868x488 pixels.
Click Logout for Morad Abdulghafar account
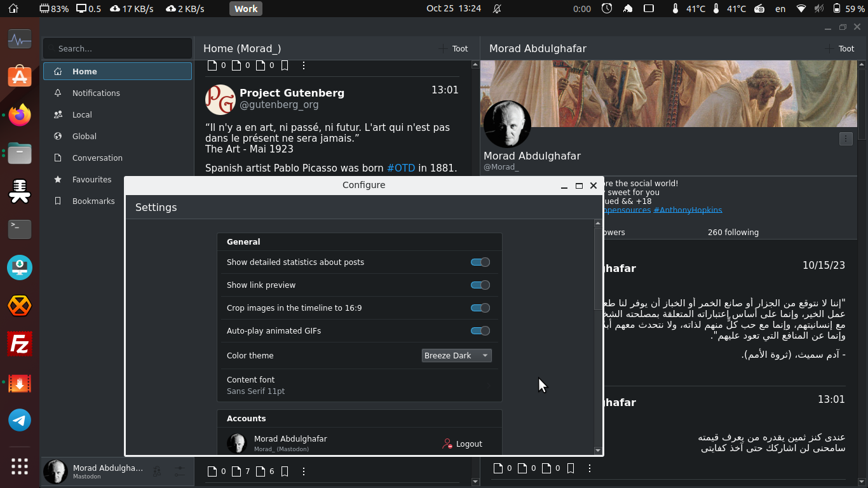point(462,444)
